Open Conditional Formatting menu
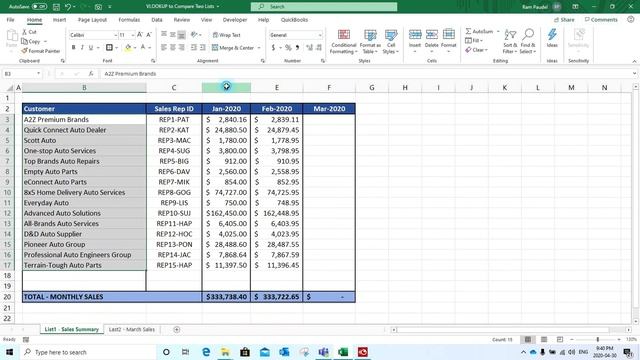640x360 pixels. tap(344, 41)
